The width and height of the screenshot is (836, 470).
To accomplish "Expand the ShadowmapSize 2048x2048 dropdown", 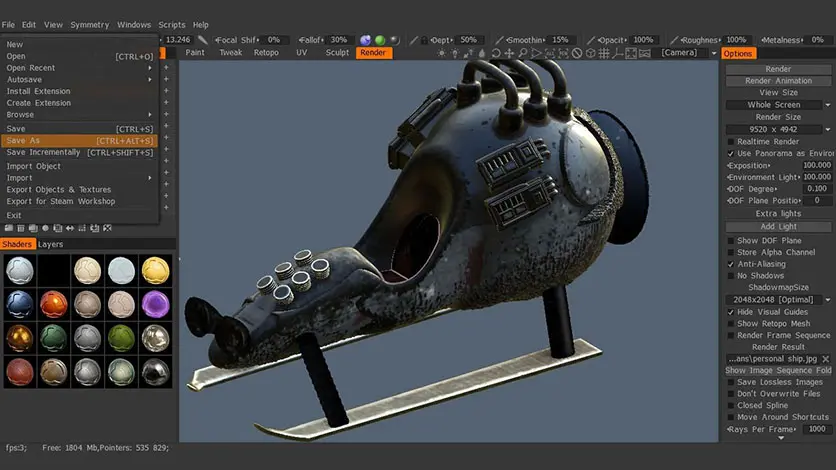I will coord(778,300).
